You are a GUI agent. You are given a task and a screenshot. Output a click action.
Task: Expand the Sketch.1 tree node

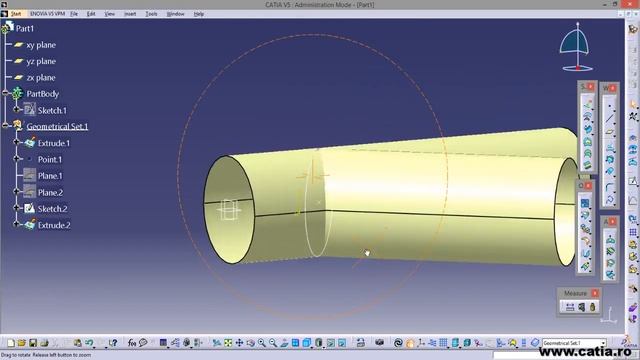(16, 109)
